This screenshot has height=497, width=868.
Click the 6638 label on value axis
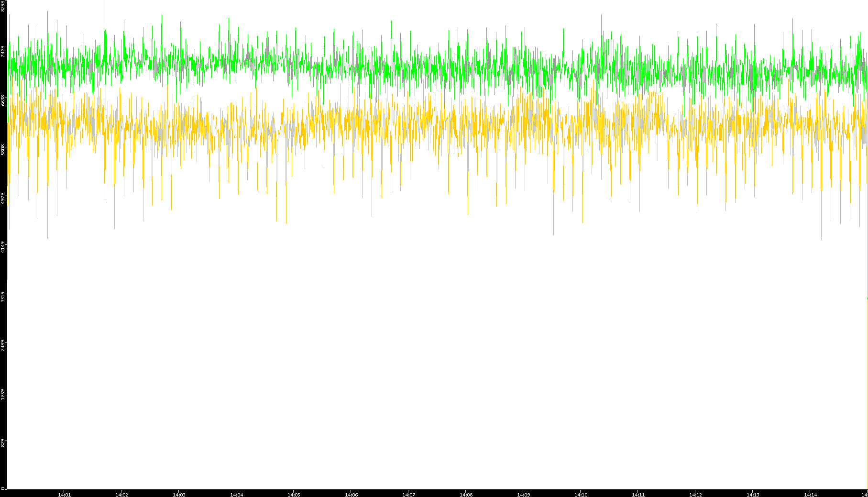[x=3, y=100]
